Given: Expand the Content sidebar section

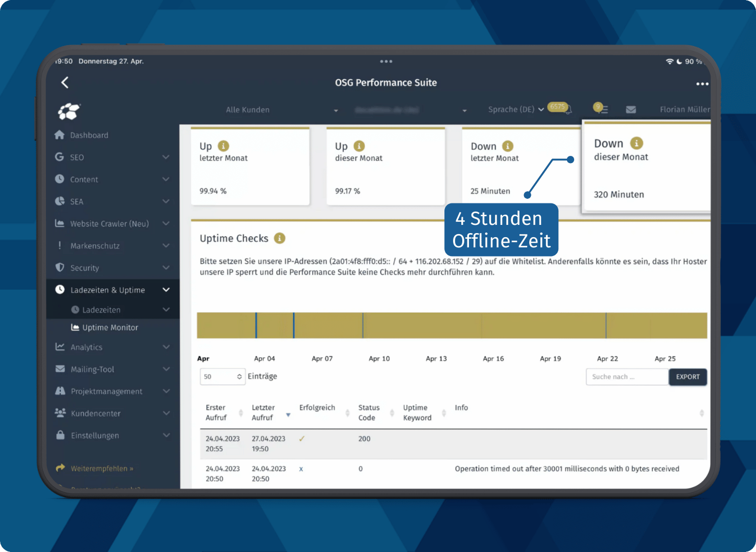Looking at the screenshot, I should (x=166, y=179).
